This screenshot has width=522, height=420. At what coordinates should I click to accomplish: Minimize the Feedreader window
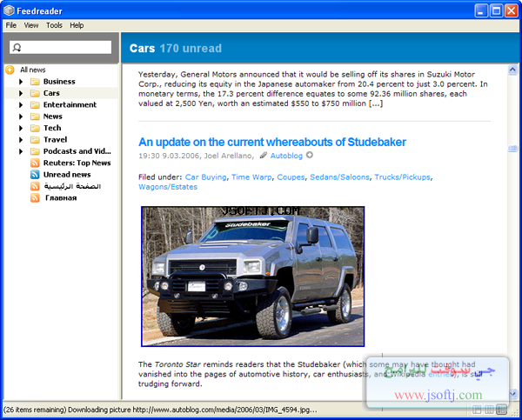[481, 11]
